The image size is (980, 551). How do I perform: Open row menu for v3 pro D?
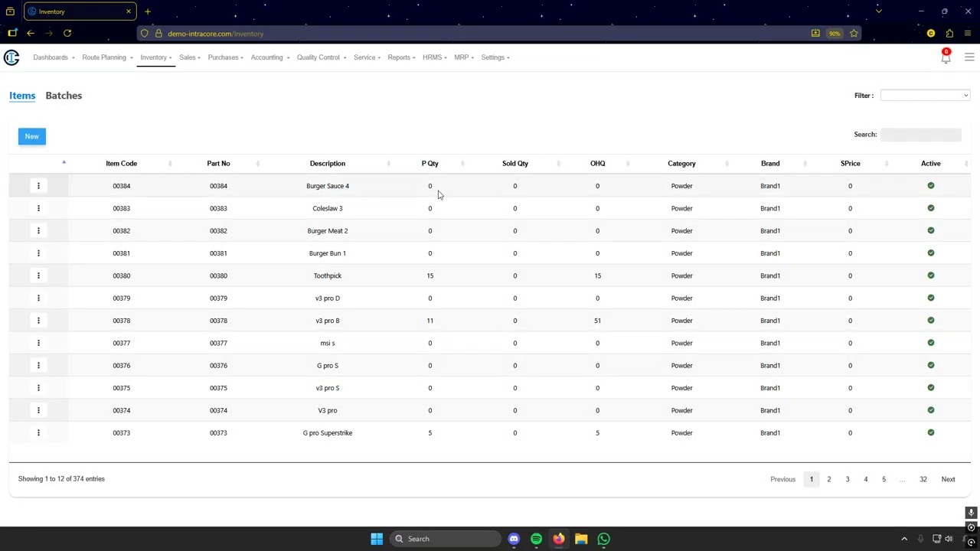[38, 298]
